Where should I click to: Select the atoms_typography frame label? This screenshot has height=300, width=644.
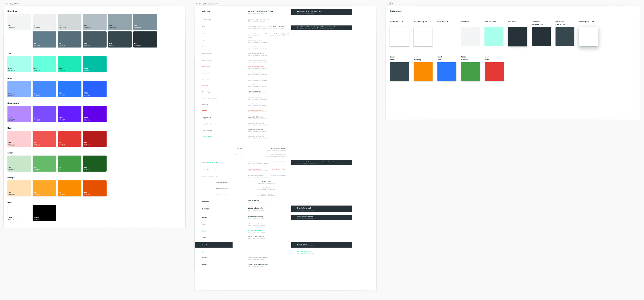coord(206,4)
